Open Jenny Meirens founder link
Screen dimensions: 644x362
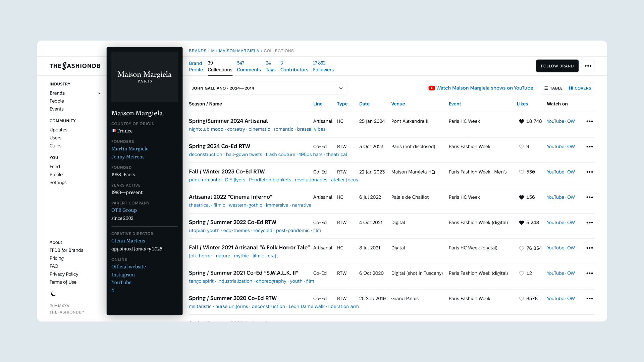[x=128, y=157]
